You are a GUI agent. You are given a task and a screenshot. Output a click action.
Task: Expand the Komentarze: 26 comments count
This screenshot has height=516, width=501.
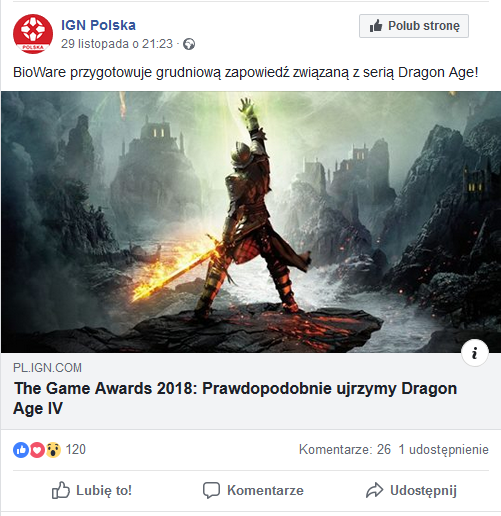[x=345, y=449]
